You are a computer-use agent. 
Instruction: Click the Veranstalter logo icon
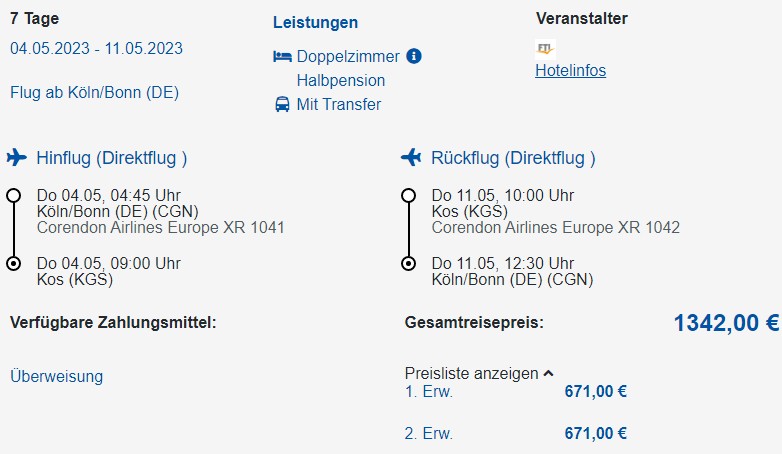[x=545, y=48]
